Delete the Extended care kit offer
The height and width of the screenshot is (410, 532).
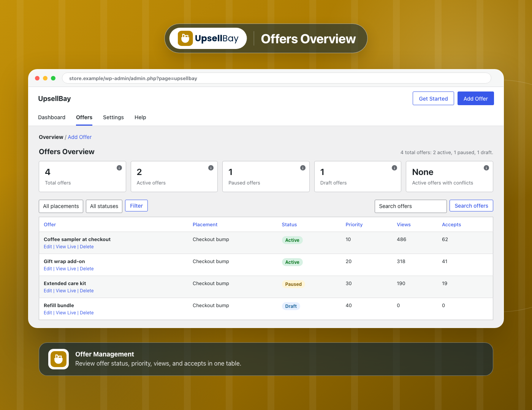[x=87, y=291]
